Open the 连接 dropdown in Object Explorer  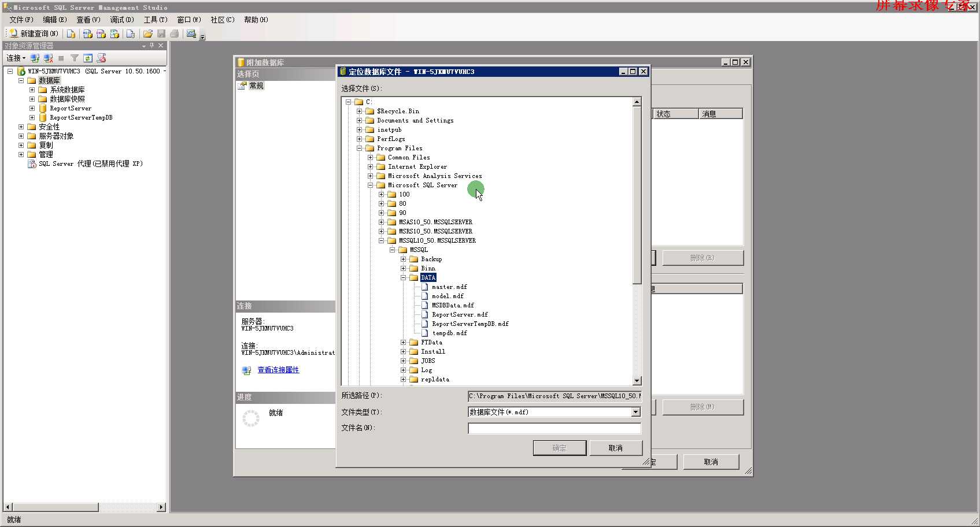[16, 58]
